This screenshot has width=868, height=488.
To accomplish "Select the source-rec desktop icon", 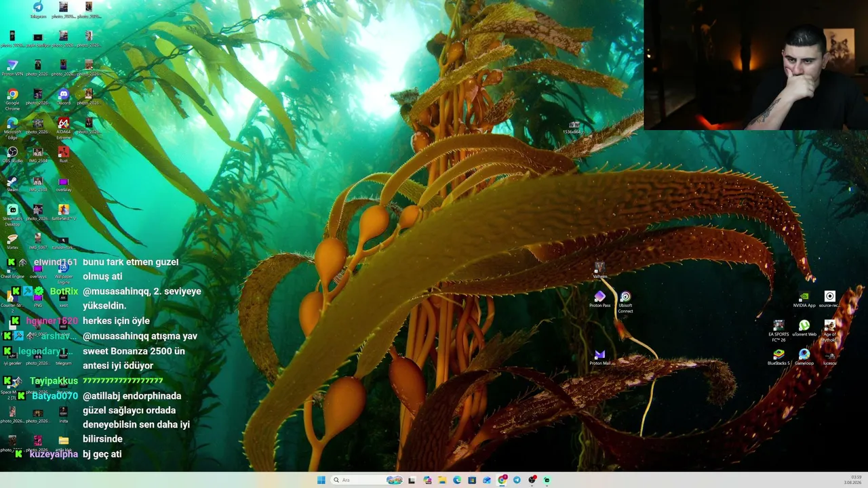I will tap(829, 300).
